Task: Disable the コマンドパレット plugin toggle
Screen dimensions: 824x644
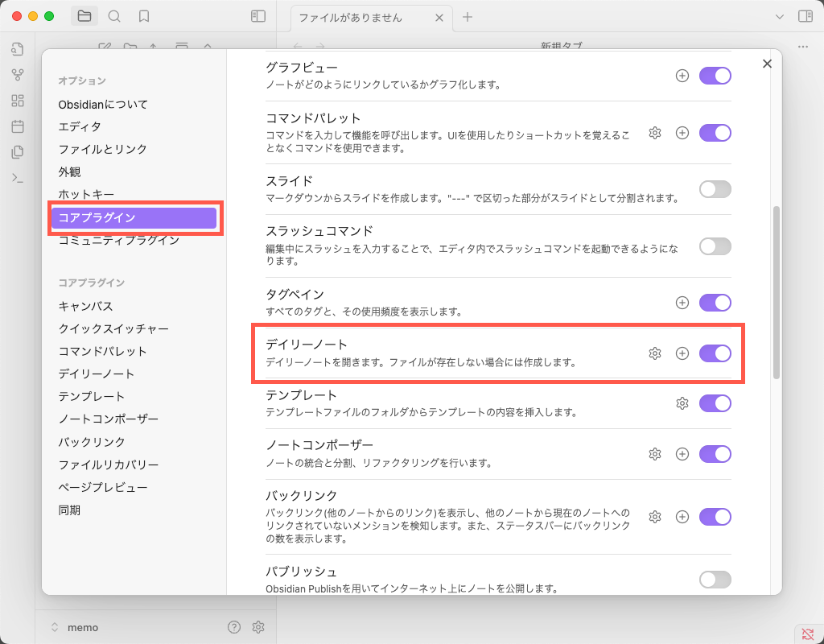Action: 715,133
